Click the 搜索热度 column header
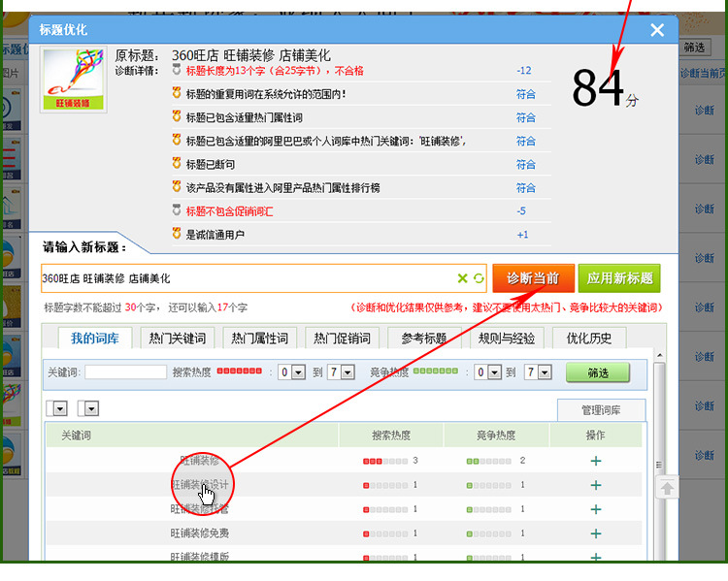 tap(391, 436)
